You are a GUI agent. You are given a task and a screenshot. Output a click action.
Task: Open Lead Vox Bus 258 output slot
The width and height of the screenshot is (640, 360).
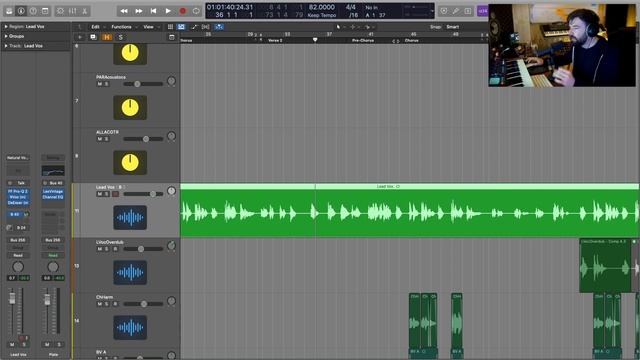[18, 240]
